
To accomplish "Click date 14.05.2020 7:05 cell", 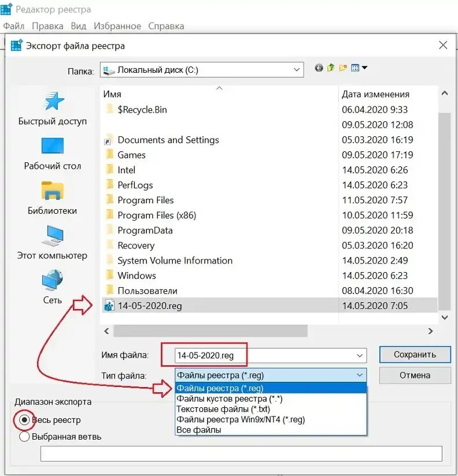I will [375, 306].
